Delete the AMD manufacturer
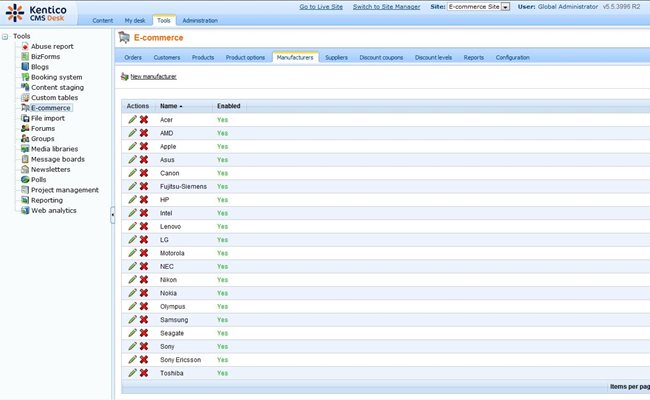Screen dimensions: 650x400 pos(144,133)
